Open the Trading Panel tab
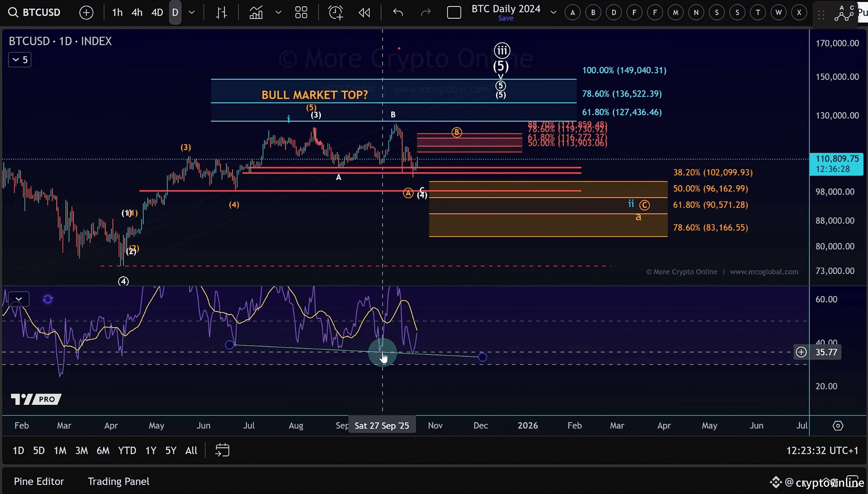The image size is (868, 494). click(x=119, y=481)
